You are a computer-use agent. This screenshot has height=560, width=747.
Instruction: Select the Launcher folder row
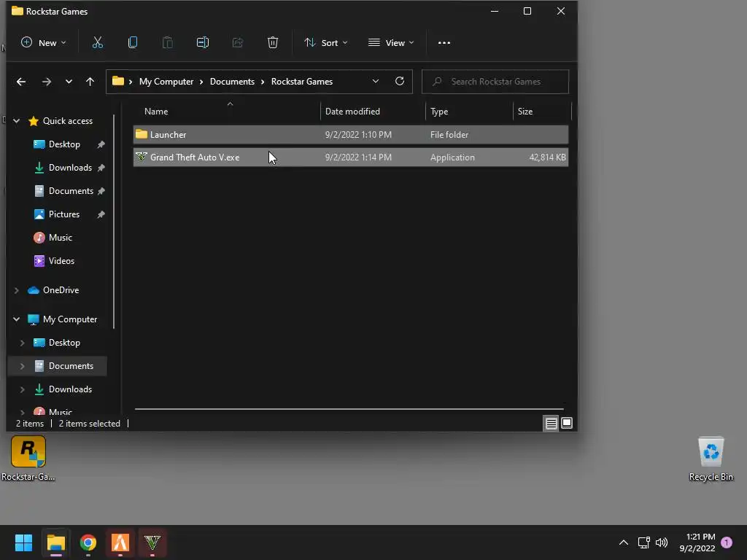point(351,135)
